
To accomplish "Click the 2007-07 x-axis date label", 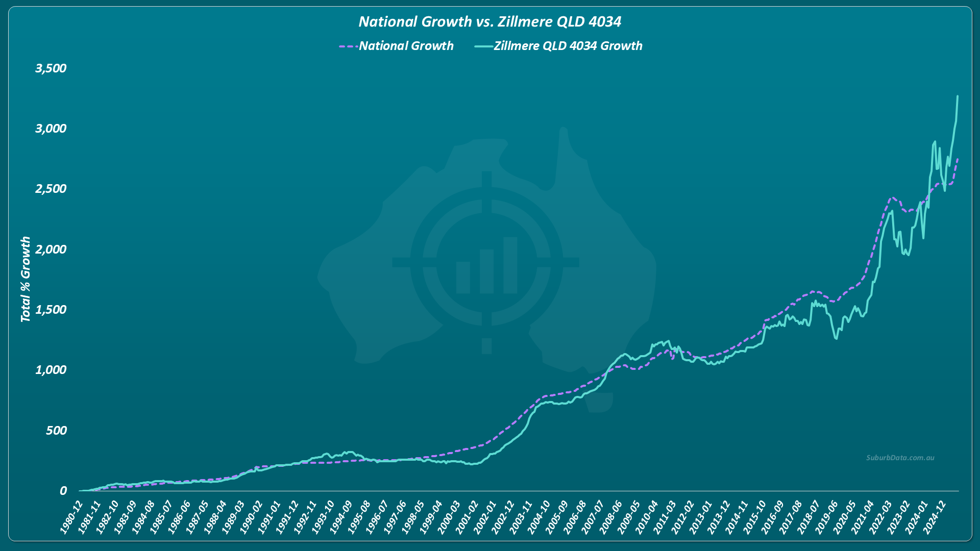I will [x=592, y=517].
